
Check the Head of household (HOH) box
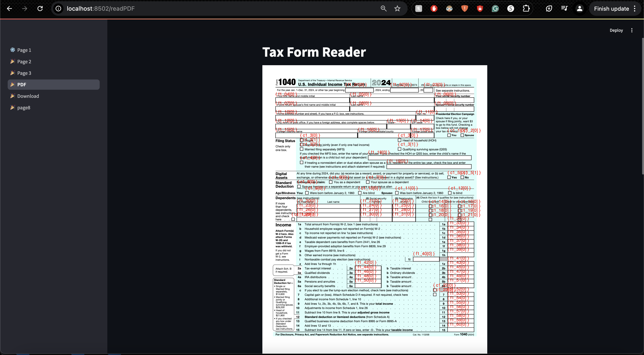coord(399,140)
